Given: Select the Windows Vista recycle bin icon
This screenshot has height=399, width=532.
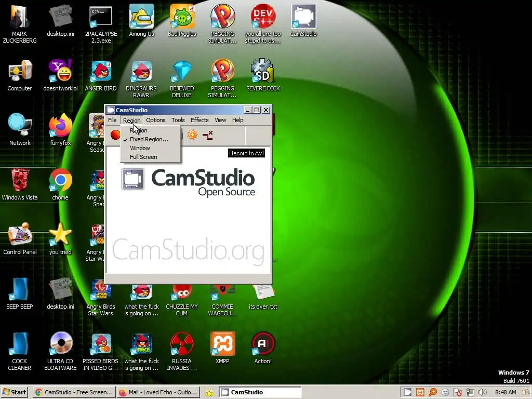Looking at the screenshot, I should [20, 184].
